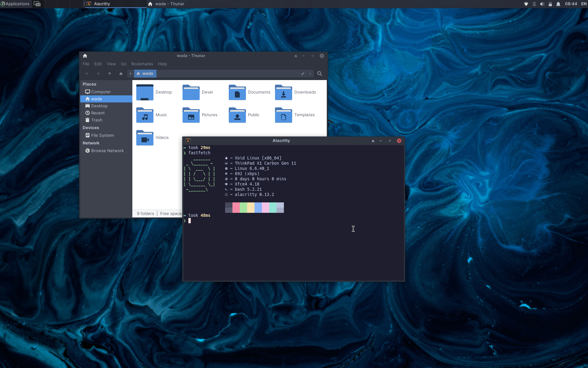Screen dimensions: 588x368
Task: Open the notifications bell icon
Action: [x=558, y=4]
